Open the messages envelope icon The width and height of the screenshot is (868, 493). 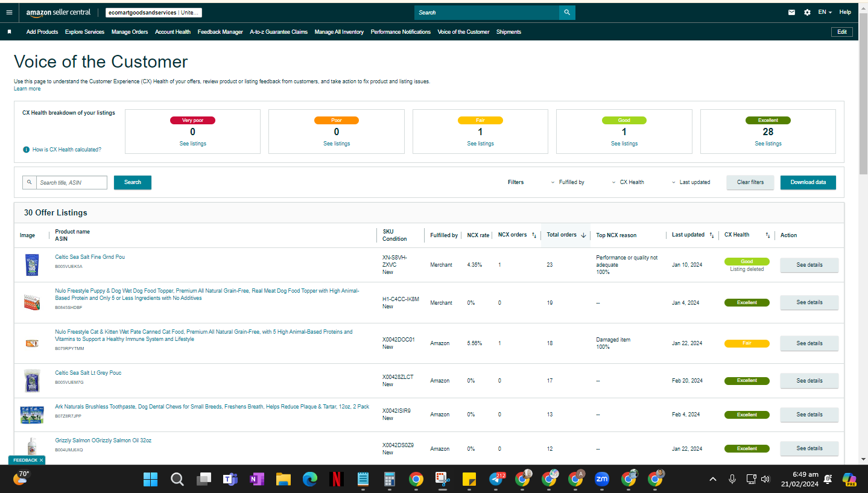pos(792,12)
